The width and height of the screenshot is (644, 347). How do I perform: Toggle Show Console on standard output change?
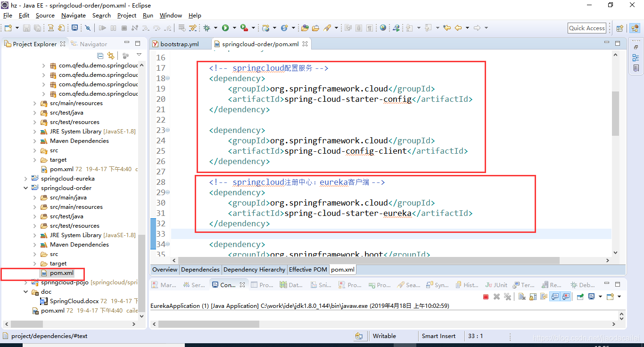coord(555,297)
